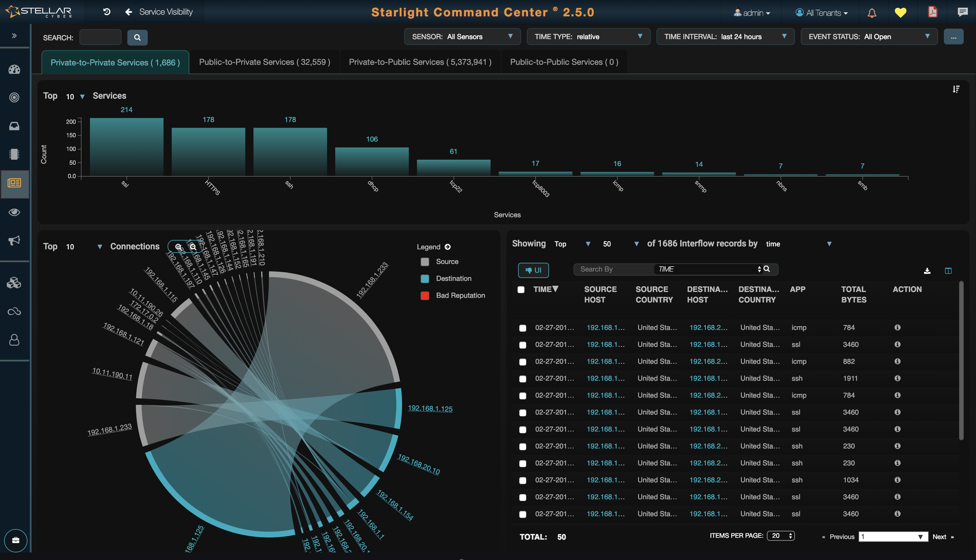
Task: Open notifications bell icon
Action: [x=872, y=13]
